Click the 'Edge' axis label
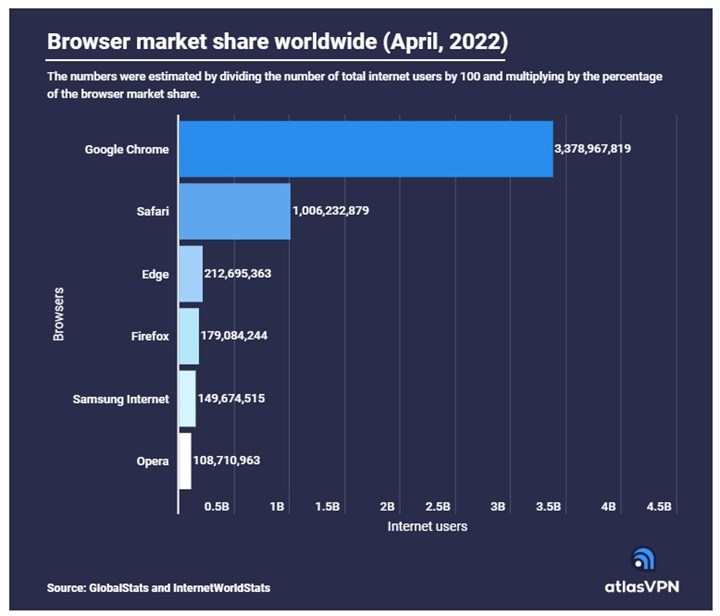This screenshot has width=720, height=616. click(155, 274)
